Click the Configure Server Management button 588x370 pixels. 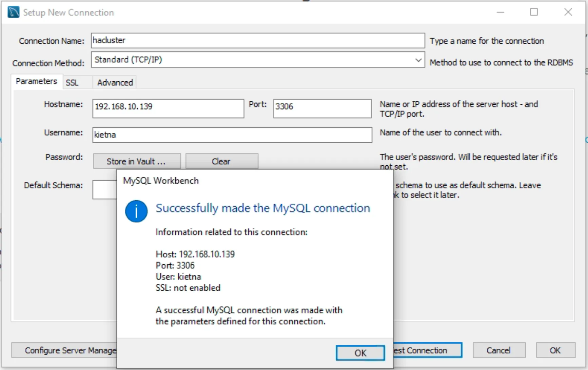coord(64,350)
